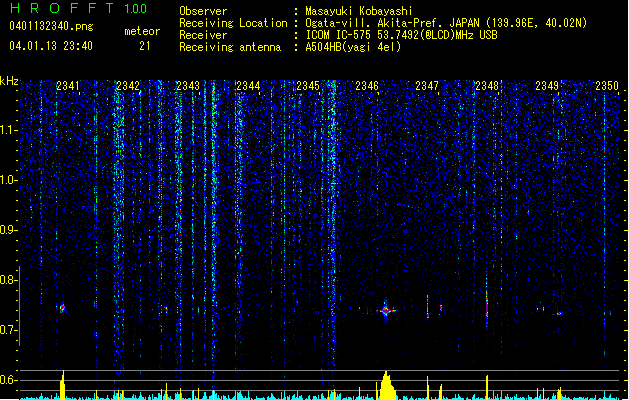Click the large yellow power peak below 2346
629x400 pixels.
point(387,386)
